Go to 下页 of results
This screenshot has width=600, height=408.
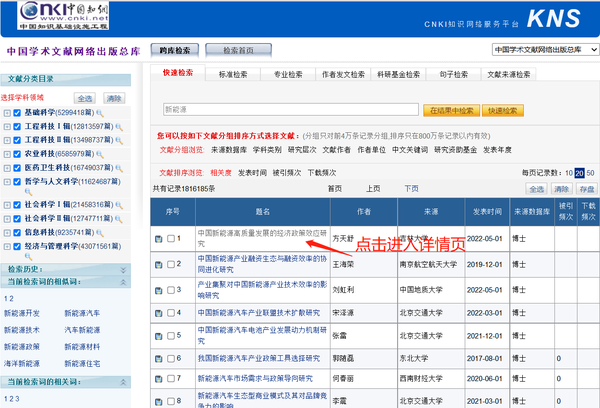tap(411, 189)
